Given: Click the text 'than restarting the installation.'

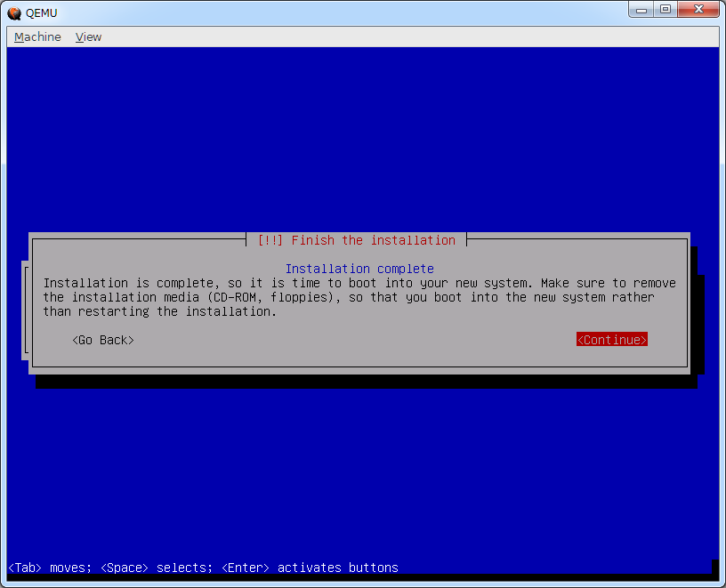Looking at the screenshot, I should [x=160, y=311].
